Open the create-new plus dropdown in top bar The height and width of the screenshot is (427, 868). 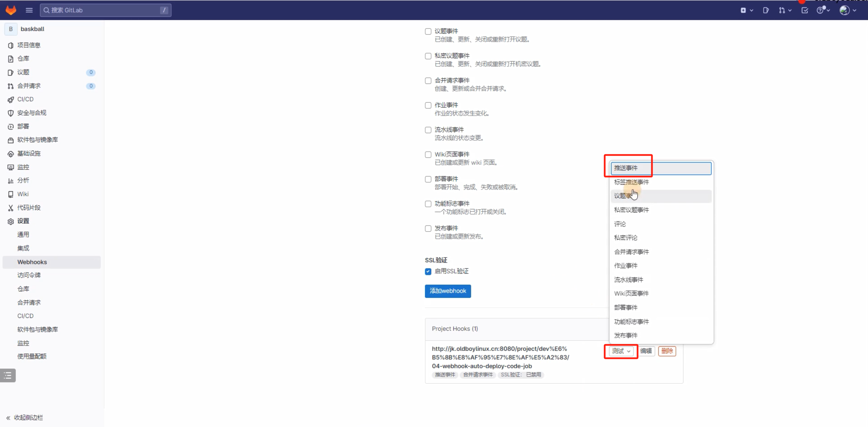(x=746, y=10)
